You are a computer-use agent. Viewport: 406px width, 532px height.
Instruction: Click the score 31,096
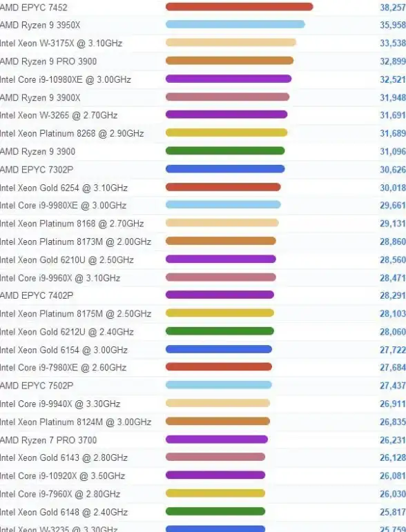point(393,151)
